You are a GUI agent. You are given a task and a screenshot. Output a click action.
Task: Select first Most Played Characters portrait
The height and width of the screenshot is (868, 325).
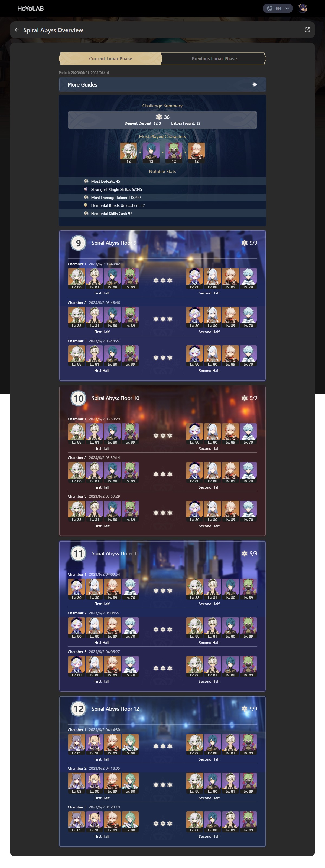(128, 153)
